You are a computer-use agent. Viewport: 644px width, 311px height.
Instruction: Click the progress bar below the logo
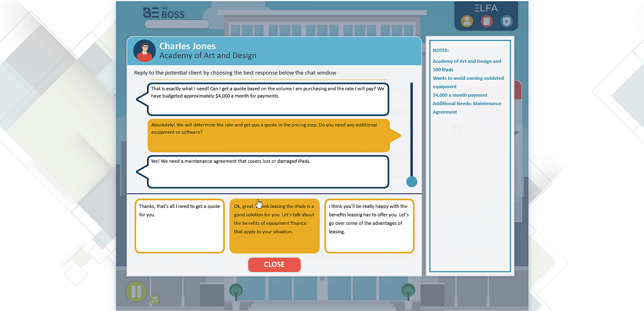point(177,25)
